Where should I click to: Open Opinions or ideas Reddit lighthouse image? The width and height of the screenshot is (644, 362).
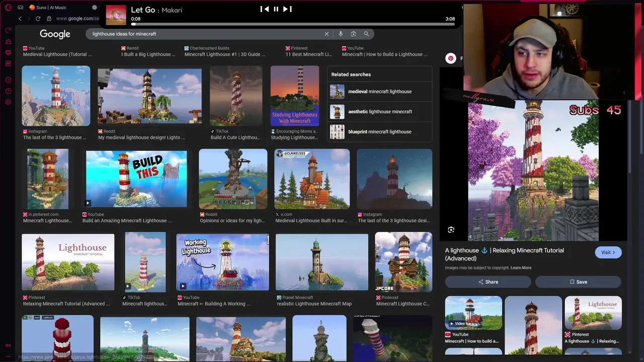(233, 179)
